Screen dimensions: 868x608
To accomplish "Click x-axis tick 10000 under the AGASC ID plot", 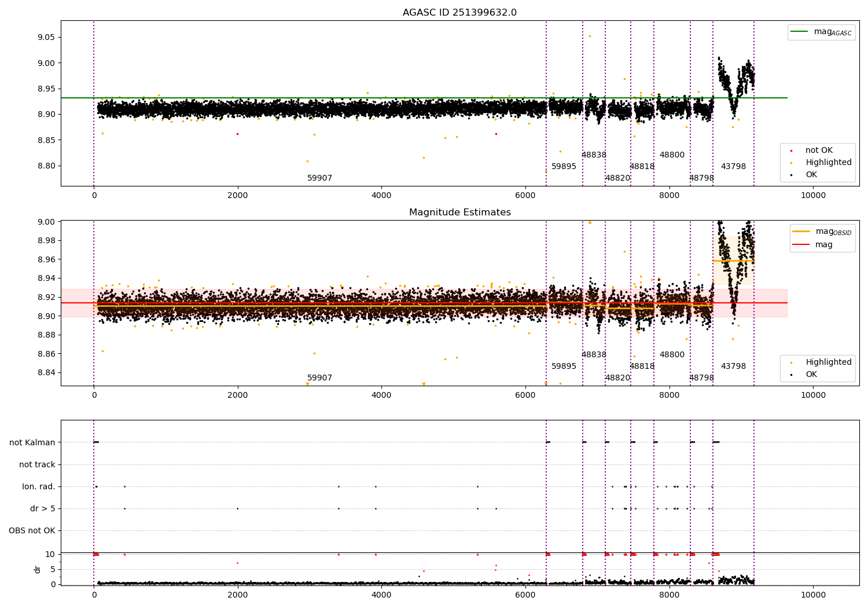I will point(813,196).
